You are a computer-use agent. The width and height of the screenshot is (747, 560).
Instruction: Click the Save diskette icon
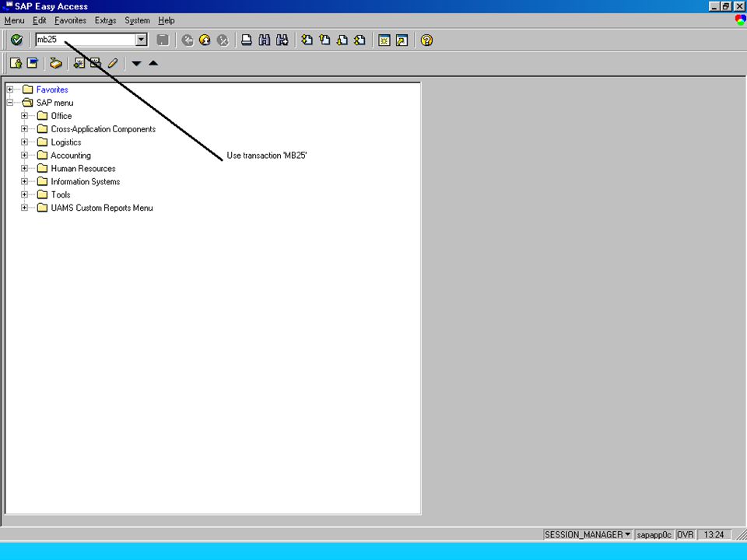(163, 40)
